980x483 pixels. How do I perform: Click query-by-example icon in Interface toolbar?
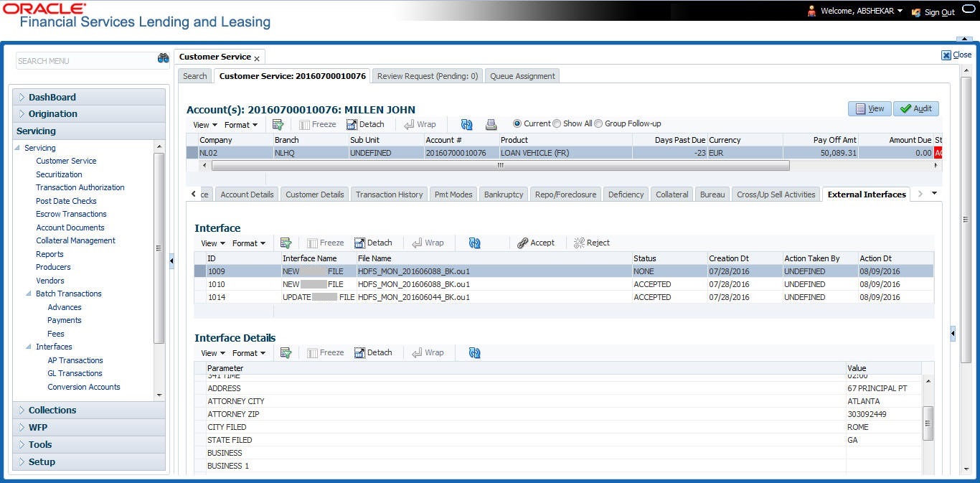tap(286, 243)
